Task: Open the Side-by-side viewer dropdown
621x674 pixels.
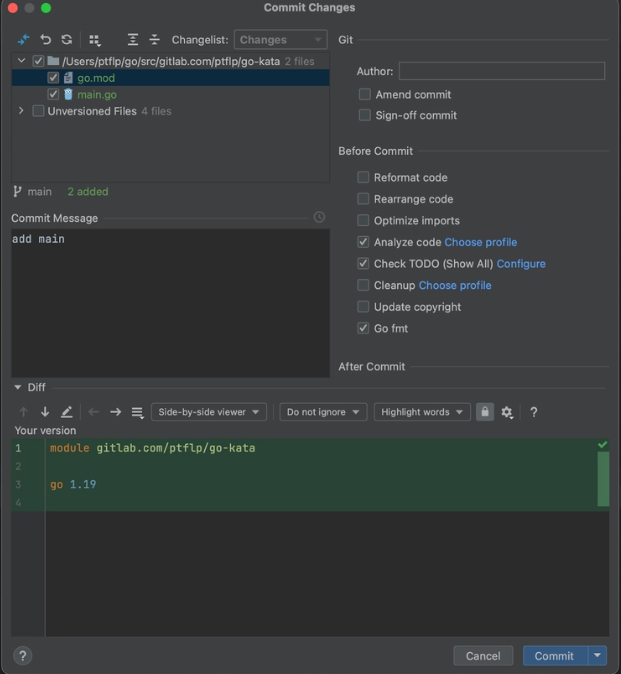Action: point(209,412)
